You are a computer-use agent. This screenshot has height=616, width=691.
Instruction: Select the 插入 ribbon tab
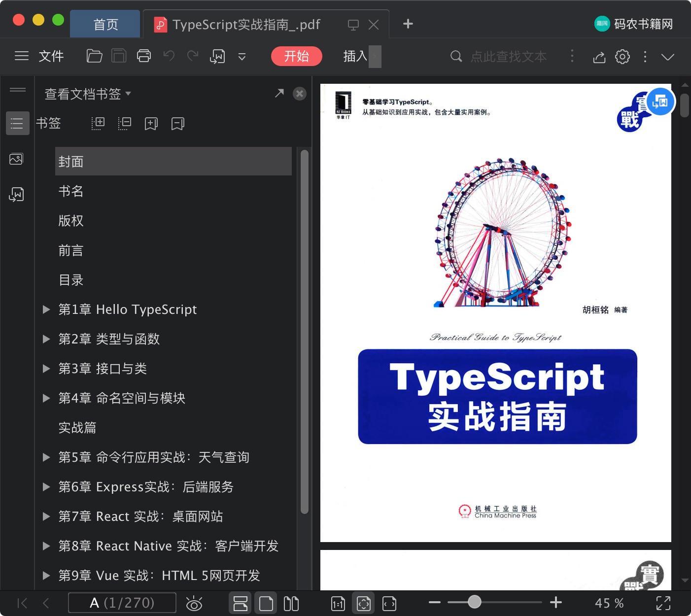click(x=355, y=56)
